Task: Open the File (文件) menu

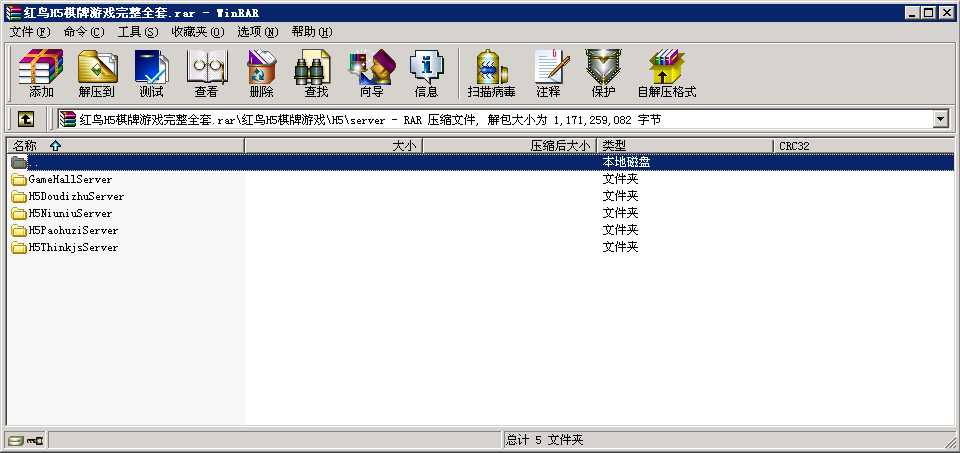Action: 28,32
